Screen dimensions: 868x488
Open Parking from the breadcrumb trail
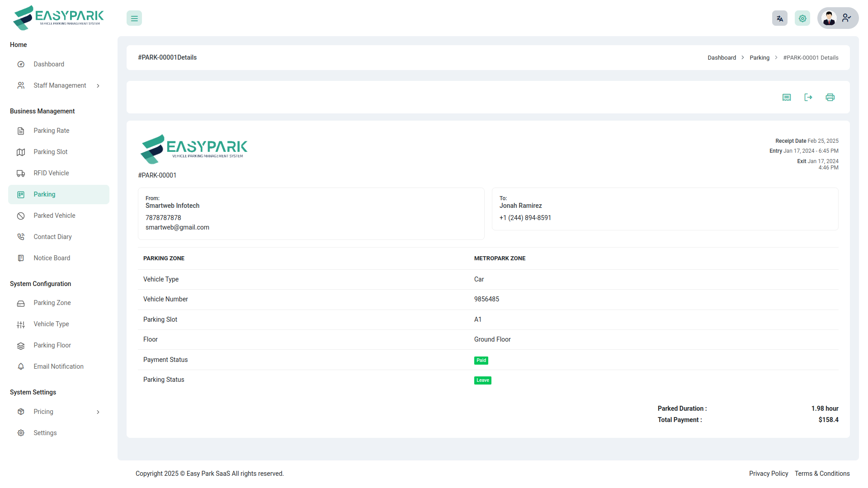(x=759, y=57)
